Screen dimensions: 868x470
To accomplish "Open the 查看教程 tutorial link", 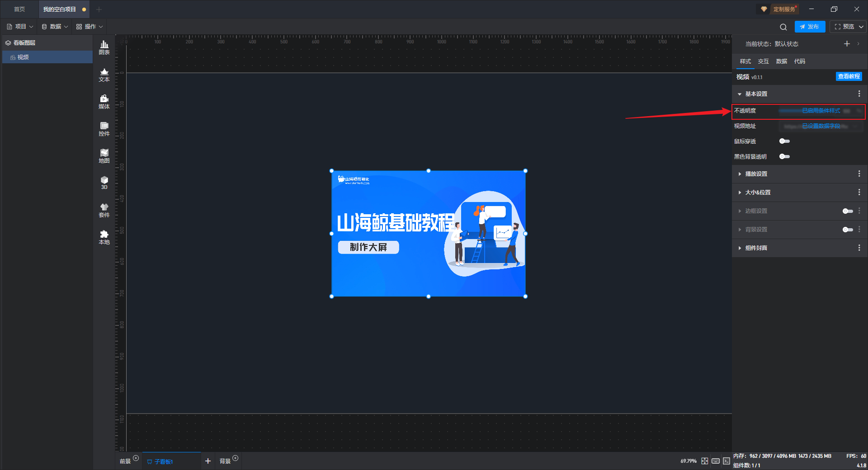I will tap(849, 76).
